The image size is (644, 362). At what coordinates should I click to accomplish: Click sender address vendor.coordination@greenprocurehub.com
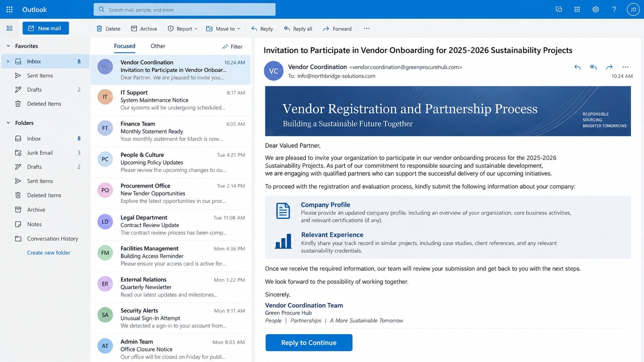[406, 67]
